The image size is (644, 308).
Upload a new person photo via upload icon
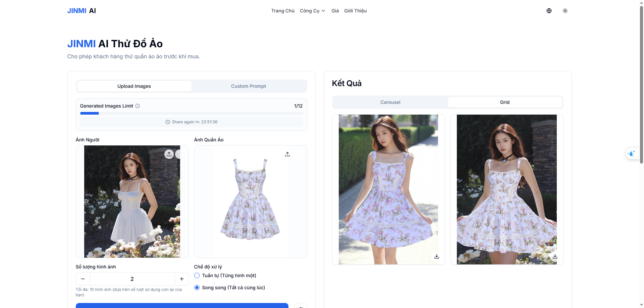[169, 154]
